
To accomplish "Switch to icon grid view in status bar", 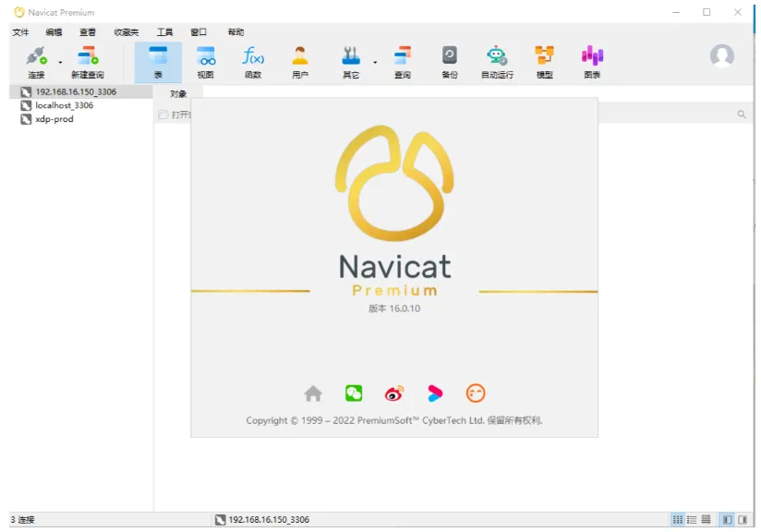I will [x=678, y=519].
